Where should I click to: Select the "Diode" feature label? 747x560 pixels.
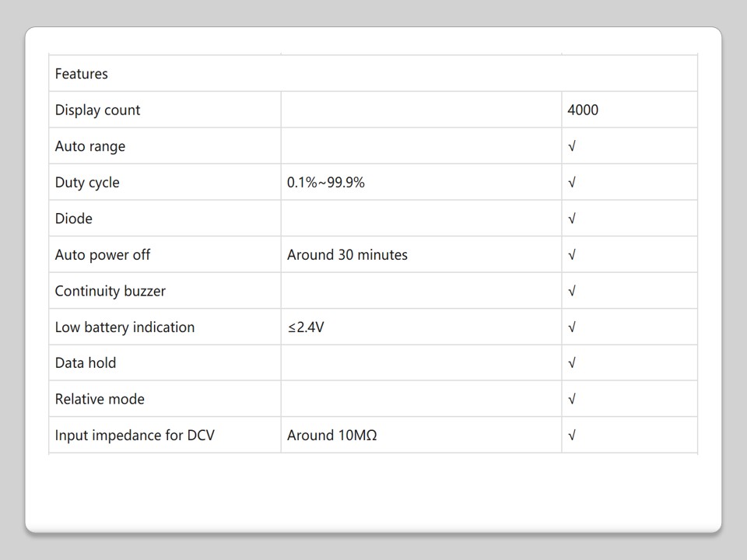[x=74, y=219]
